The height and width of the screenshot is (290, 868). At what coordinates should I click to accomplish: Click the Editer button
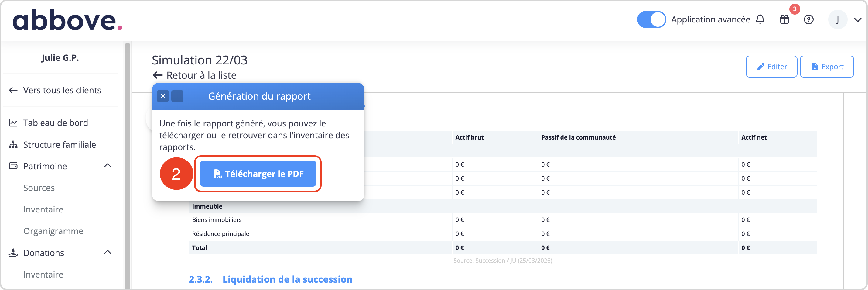(771, 67)
